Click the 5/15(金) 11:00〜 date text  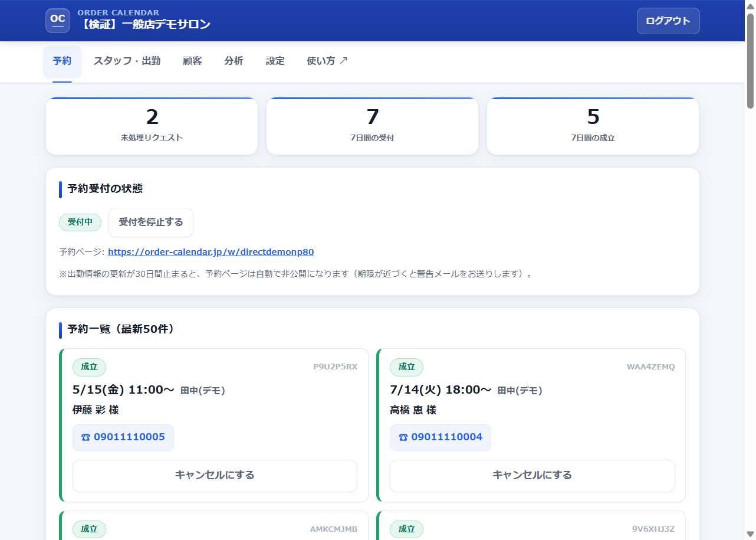(123, 390)
